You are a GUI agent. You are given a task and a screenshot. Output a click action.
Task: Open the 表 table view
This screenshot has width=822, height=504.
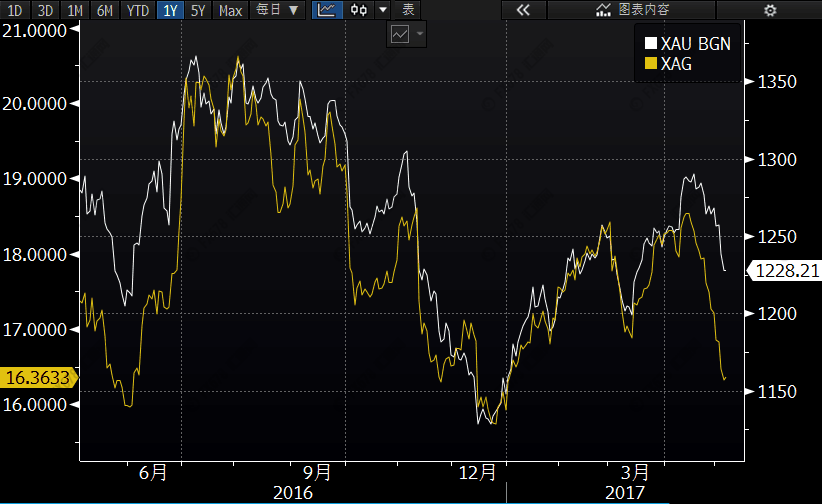coord(407,10)
